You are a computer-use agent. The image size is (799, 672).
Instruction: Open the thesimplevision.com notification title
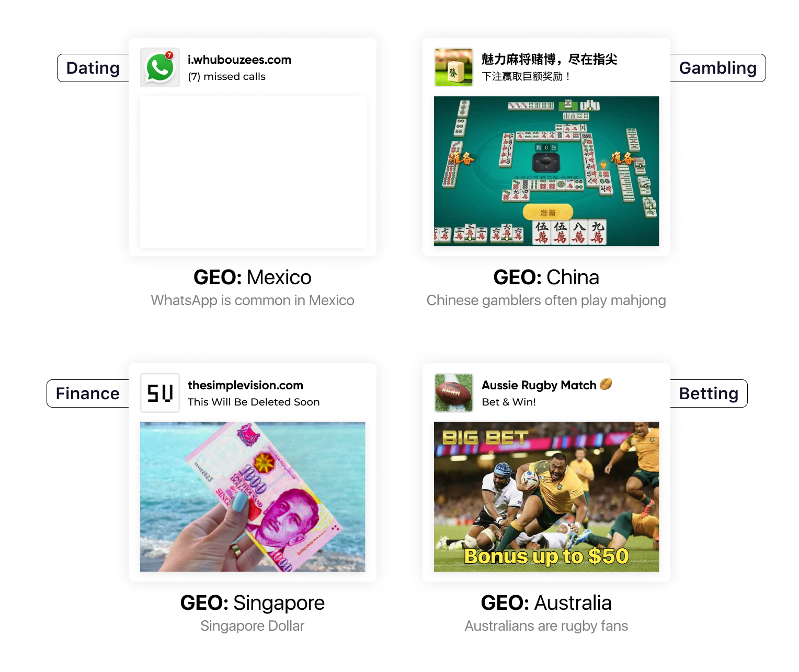245,385
